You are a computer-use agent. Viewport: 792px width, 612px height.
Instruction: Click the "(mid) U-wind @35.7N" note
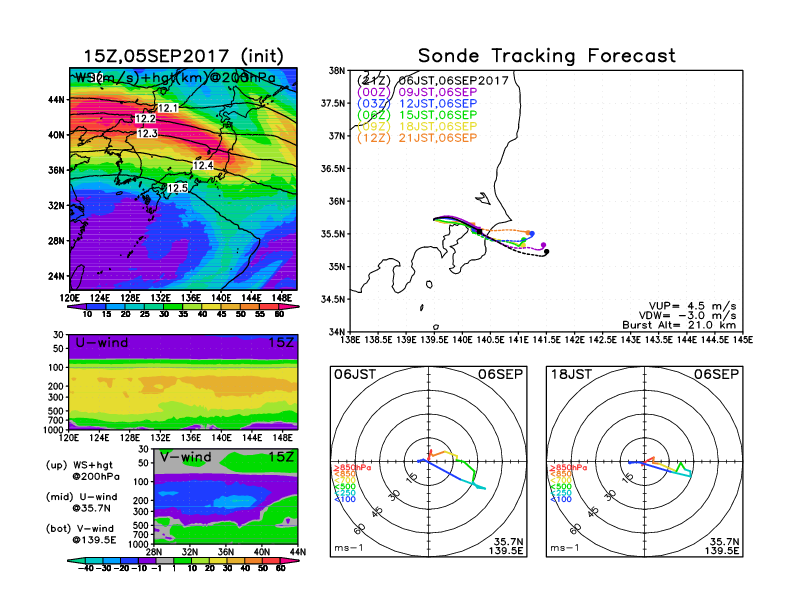[x=82, y=502]
